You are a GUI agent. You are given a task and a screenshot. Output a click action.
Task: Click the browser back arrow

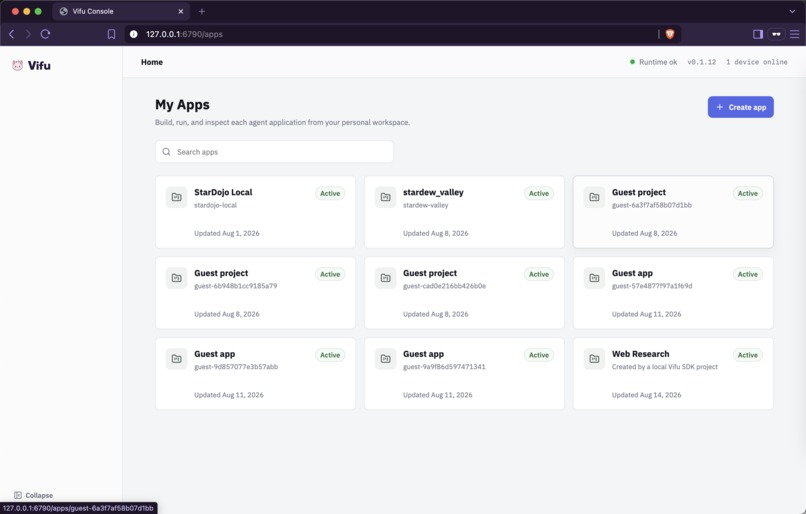pos(11,34)
